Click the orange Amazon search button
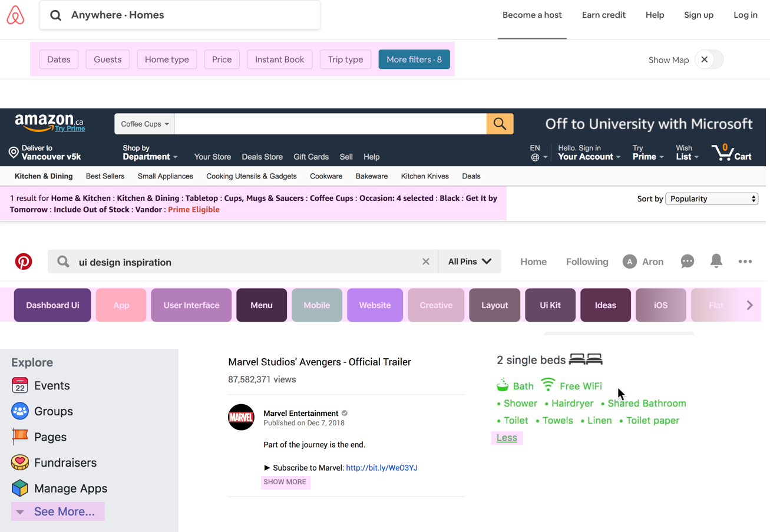770x532 pixels. click(500, 124)
